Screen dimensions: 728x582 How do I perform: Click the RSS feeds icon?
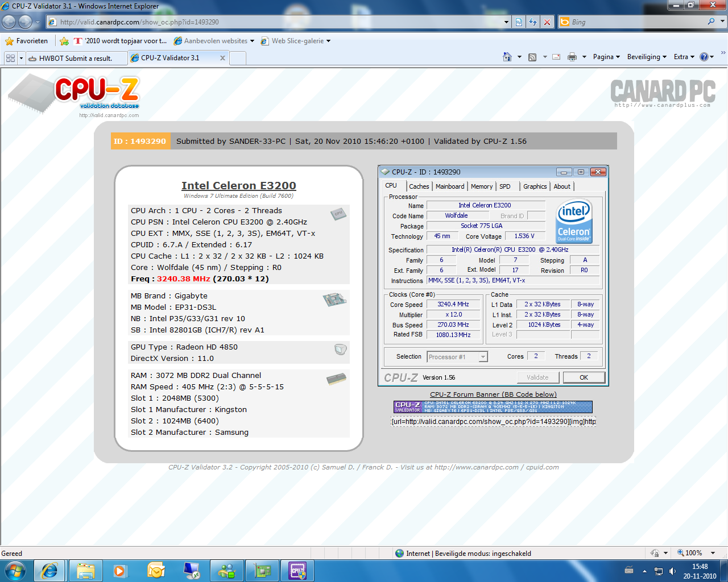(532, 57)
